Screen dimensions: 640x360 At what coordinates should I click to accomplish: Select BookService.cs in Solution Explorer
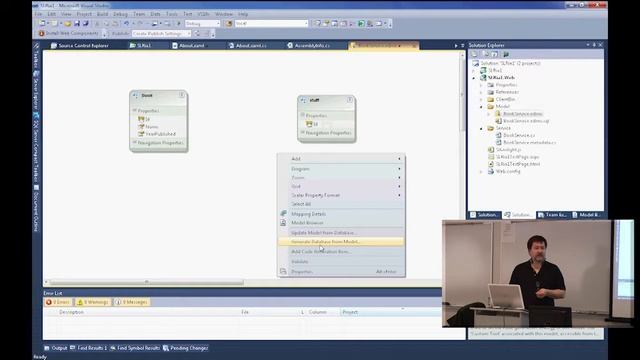(519, 135)
